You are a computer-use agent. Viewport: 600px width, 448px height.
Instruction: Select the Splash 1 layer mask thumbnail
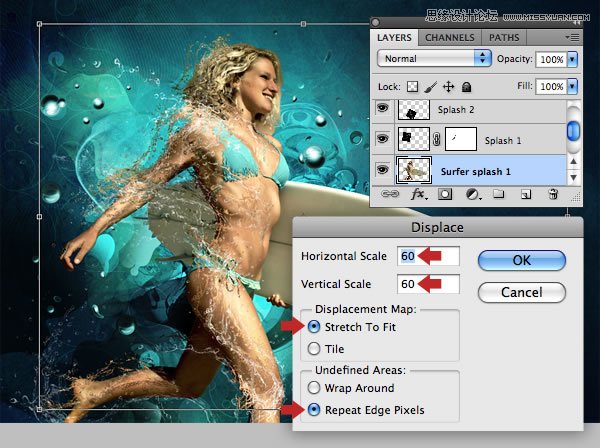tap(461, 139)
